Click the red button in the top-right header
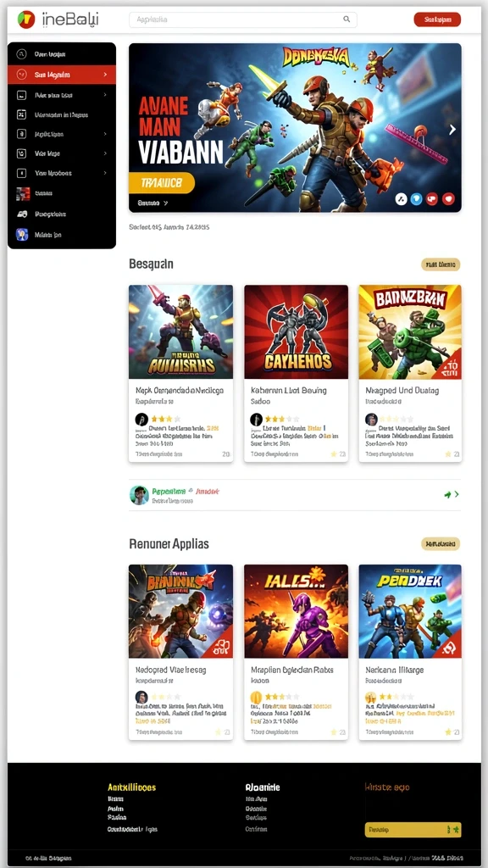Screen dimensions: 488x868 click(x=437, y=19)
